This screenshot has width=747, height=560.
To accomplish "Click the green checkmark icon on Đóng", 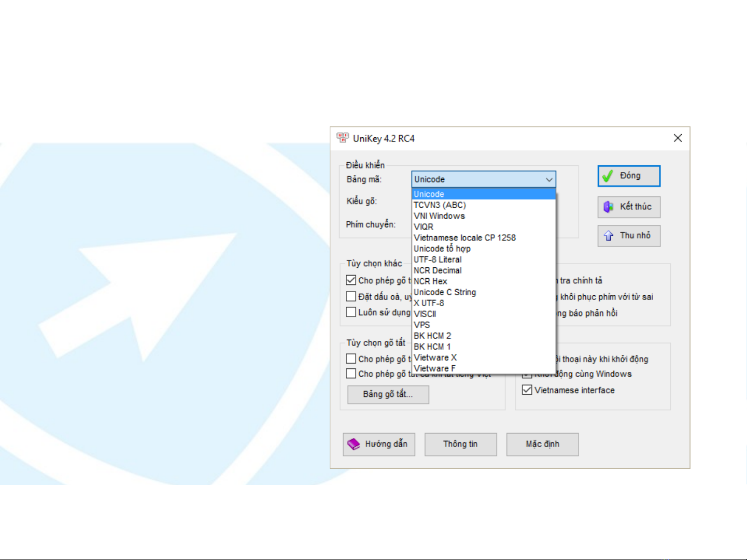I will [x=608, y=177].
